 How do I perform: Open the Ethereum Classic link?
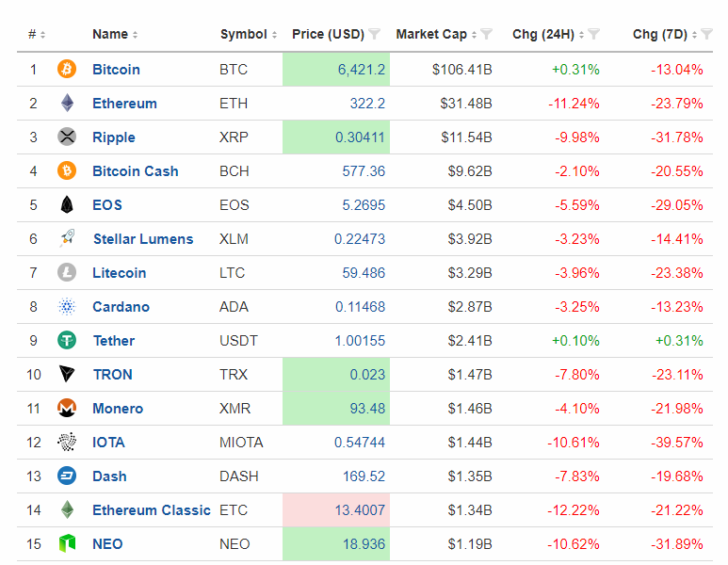151,509
